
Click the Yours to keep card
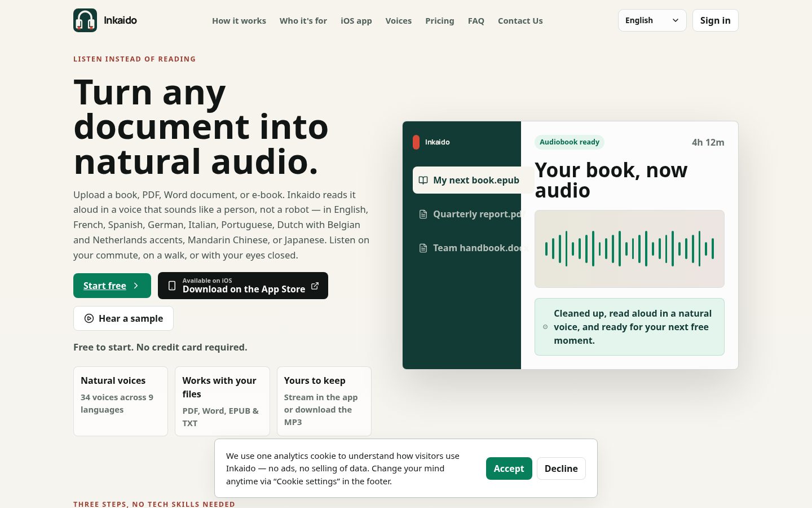[324, 401]
